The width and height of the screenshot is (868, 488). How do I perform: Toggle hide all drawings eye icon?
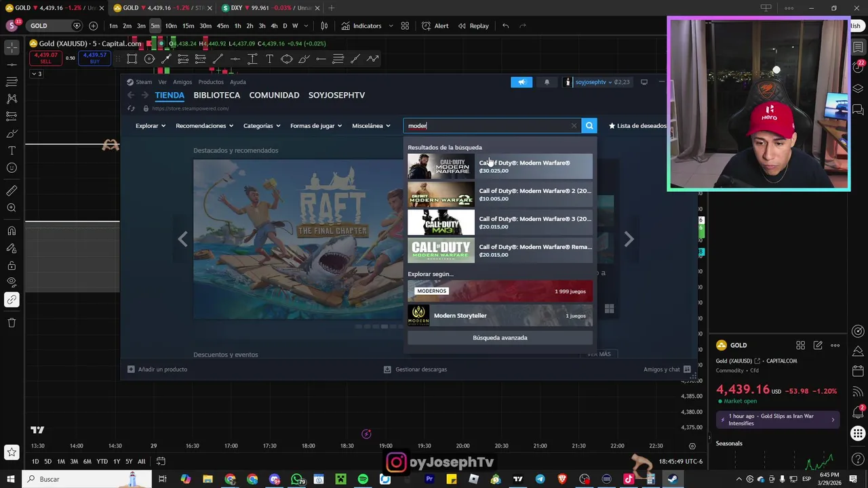[12, 282]
